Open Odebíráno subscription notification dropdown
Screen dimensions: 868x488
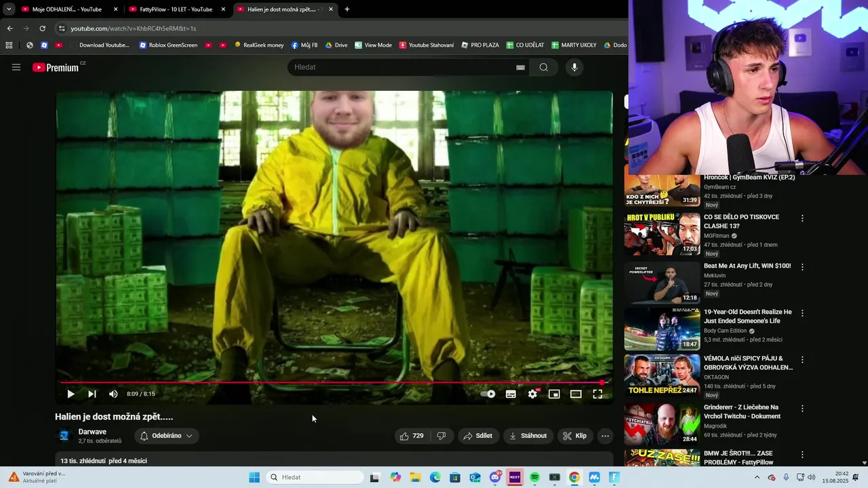(167, 436)
